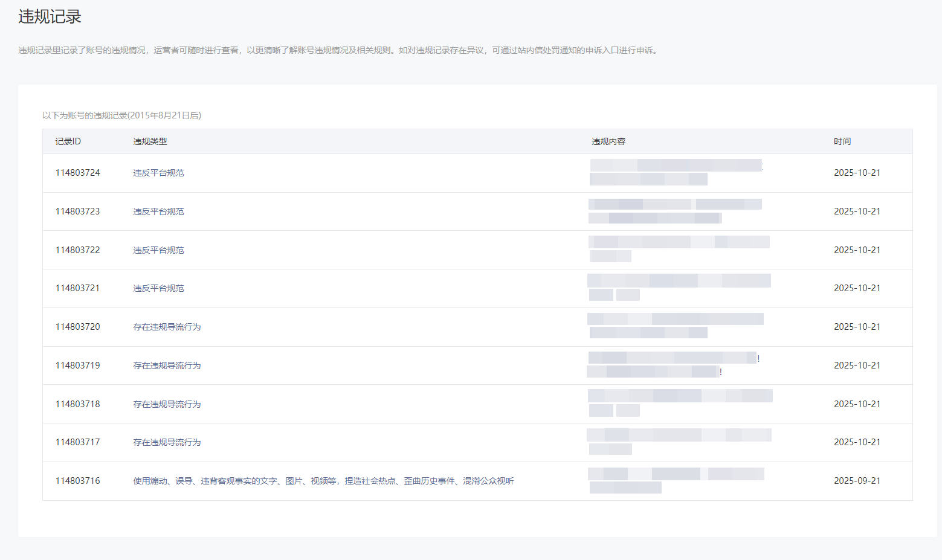Click the 违规内容 column header

(x=608, y=141)
